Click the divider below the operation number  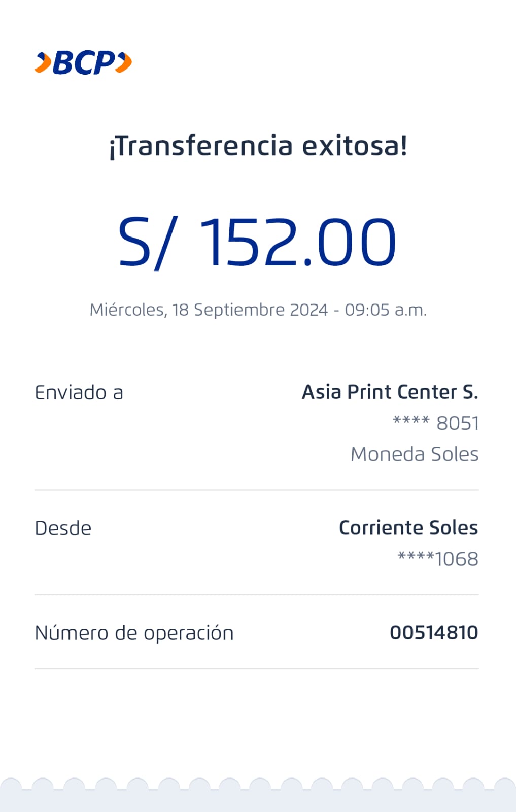tap(256, 669)
